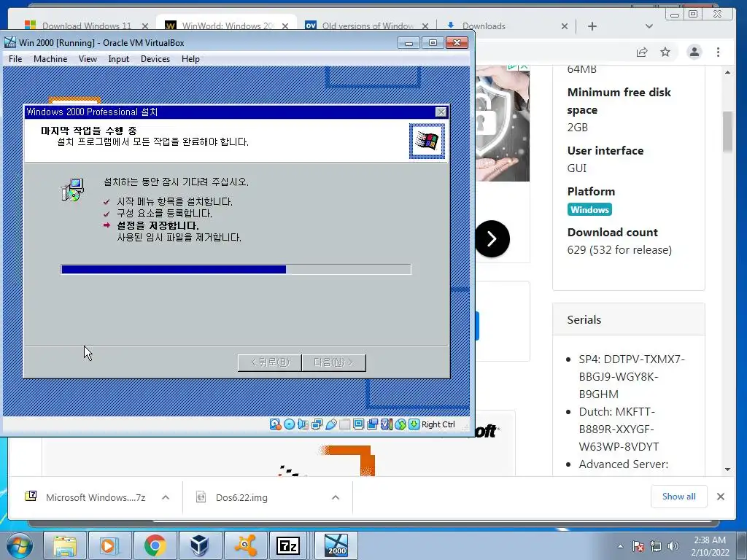The image size is (747, 560).
Task: Expand options for Dos6.22.img download
Action: (x=336, y=497)
